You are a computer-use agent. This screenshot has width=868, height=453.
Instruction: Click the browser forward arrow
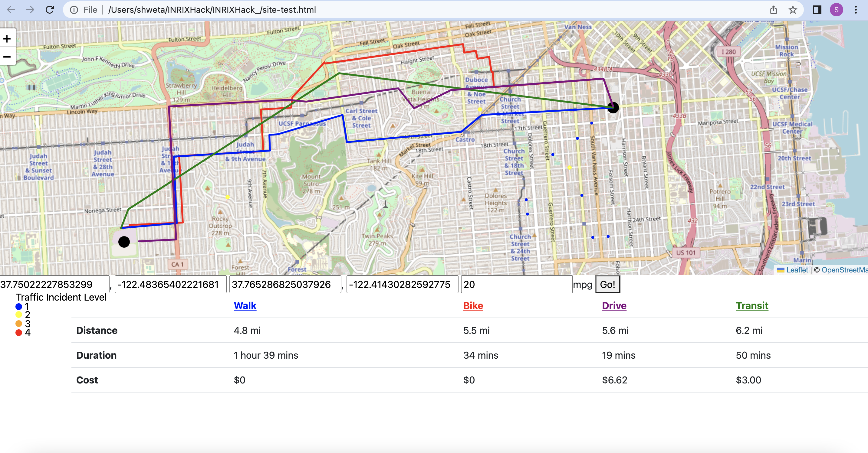click(x=30, y=10)
